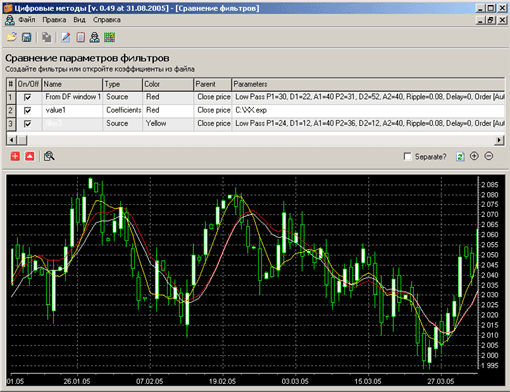The width and height of the screenshot is (510, 392).
Task: Click the person figure toolbar icon
Action: point(95,37)
